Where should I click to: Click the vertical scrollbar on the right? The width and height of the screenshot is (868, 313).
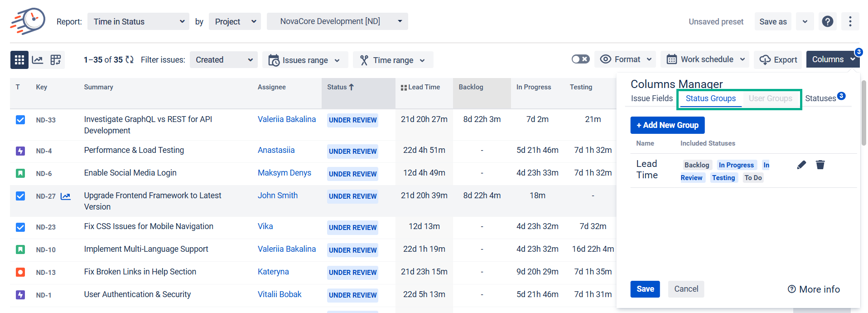863,113
